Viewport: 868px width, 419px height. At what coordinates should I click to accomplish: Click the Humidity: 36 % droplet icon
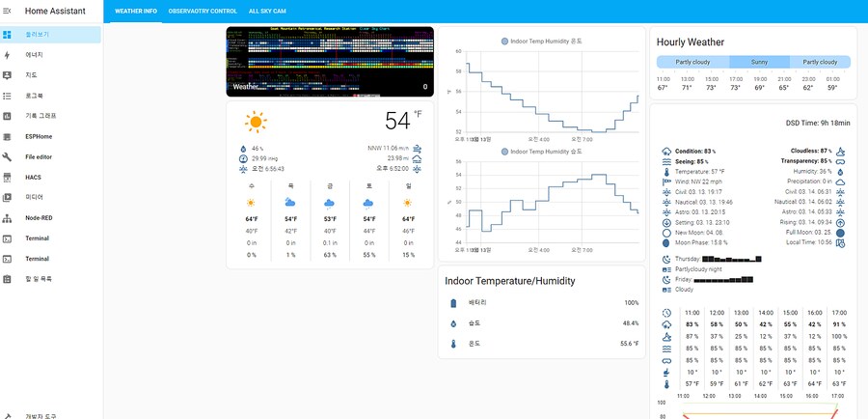click(x=840, y=172)
